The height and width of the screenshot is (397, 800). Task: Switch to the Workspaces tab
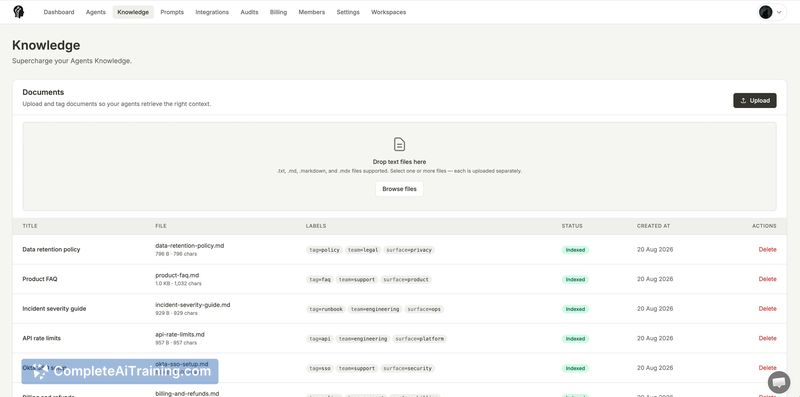(x=388, y=12)
